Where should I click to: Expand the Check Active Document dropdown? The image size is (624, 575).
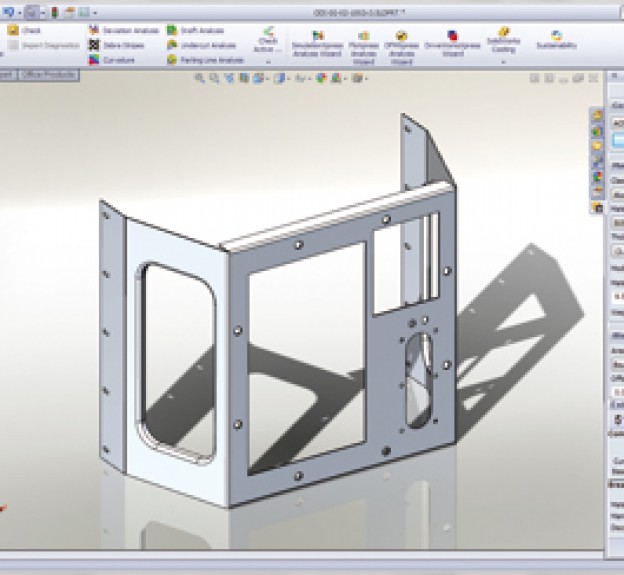[267, 61]
